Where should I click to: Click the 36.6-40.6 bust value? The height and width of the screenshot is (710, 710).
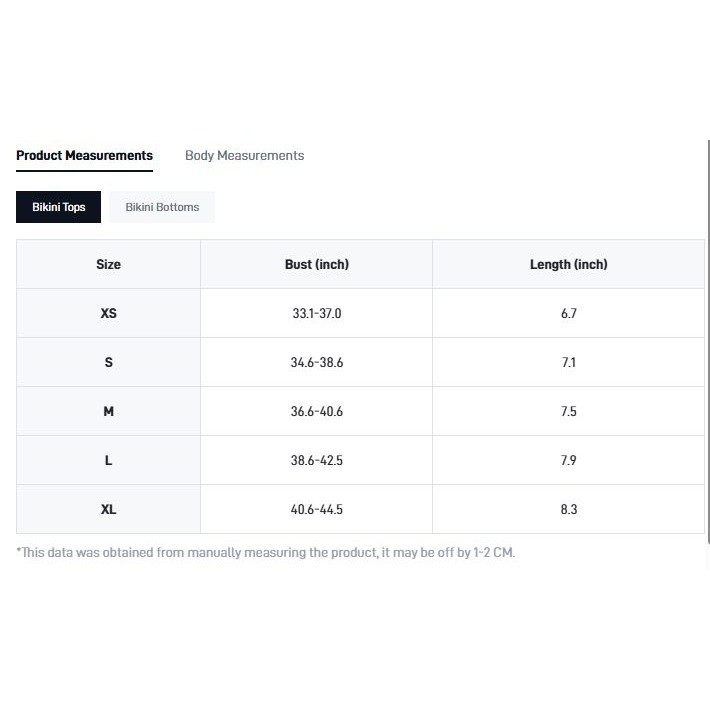coord(317,411)
